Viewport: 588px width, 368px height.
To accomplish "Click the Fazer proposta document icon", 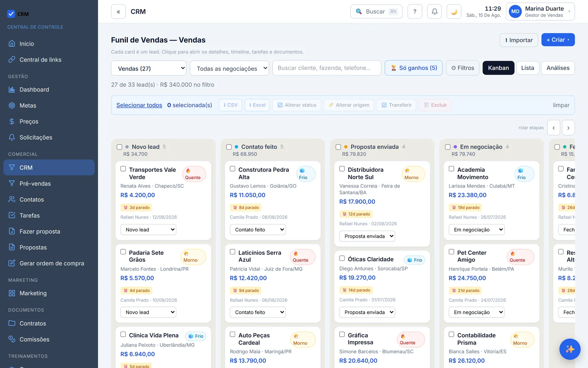I will (x=12, y=231).
